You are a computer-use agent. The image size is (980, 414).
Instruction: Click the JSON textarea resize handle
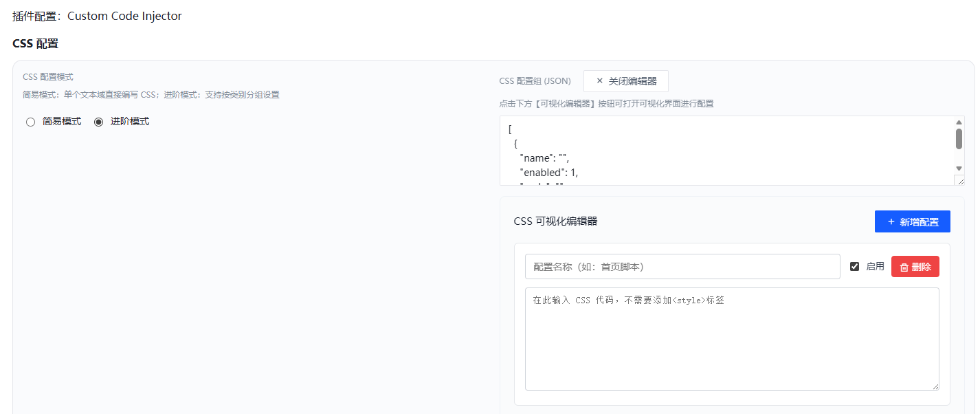pos(959,180)
